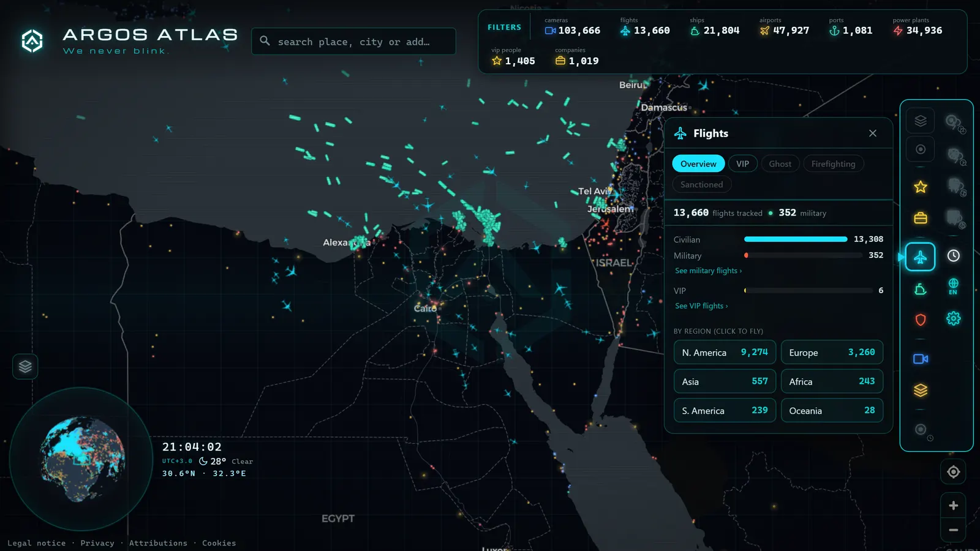Click the place search field

click(353, 42)
